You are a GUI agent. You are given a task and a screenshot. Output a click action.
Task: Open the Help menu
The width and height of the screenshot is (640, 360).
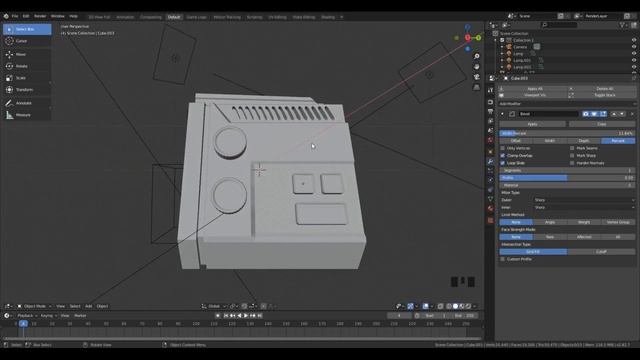click(73, 16)
